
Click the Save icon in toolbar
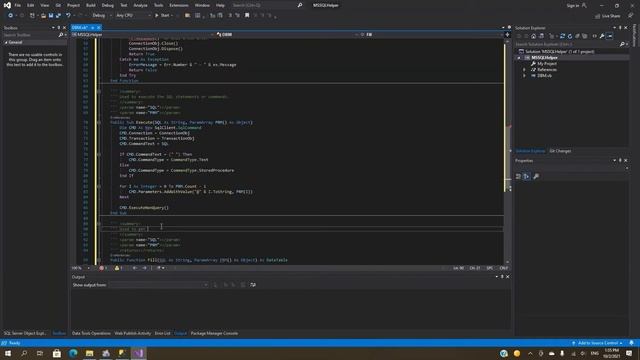(51, 16)
